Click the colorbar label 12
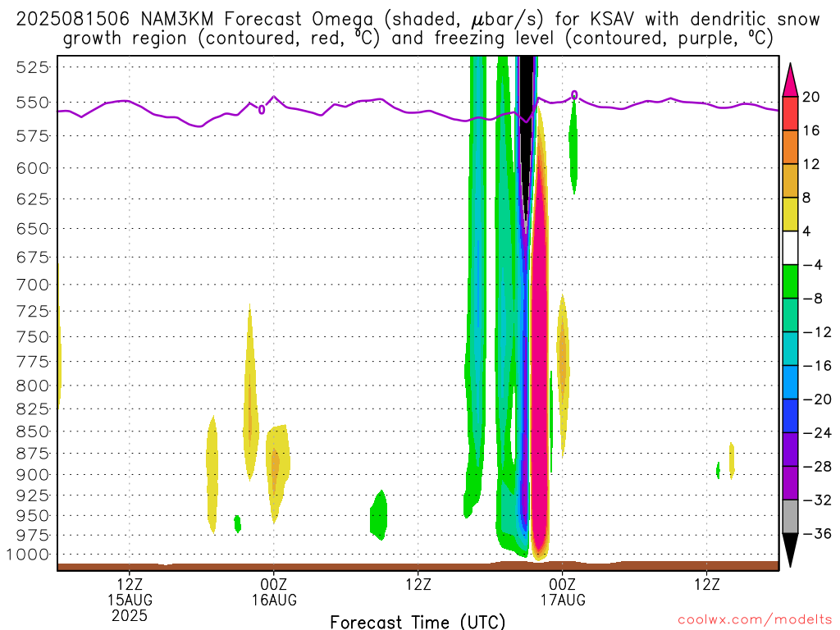840x630 pixels. (810, 164)
